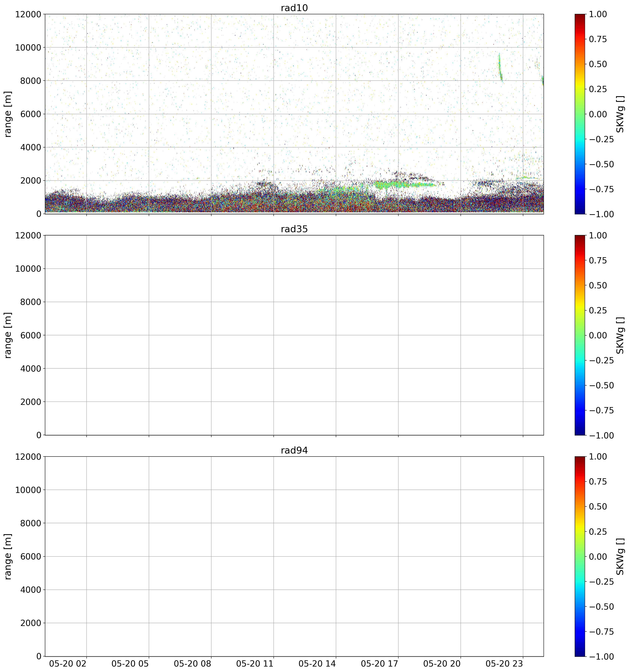Select the "0.00" tick on rad10 colorbar

[x=598, y=114]
